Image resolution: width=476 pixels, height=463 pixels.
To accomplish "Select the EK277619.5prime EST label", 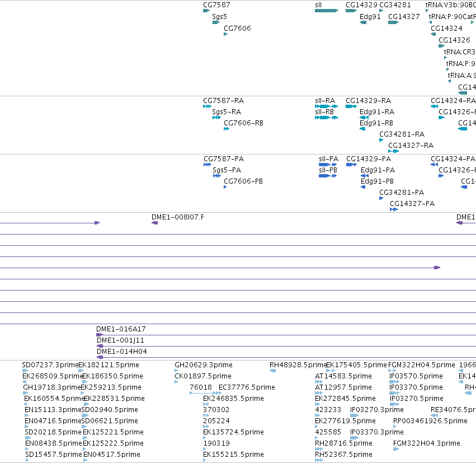I will (x=346, y=421).
